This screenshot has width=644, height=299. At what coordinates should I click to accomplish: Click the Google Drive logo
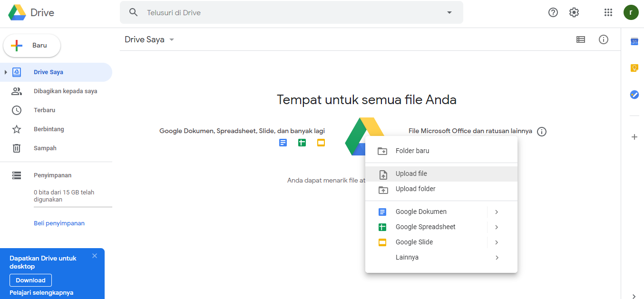[17, 13]
